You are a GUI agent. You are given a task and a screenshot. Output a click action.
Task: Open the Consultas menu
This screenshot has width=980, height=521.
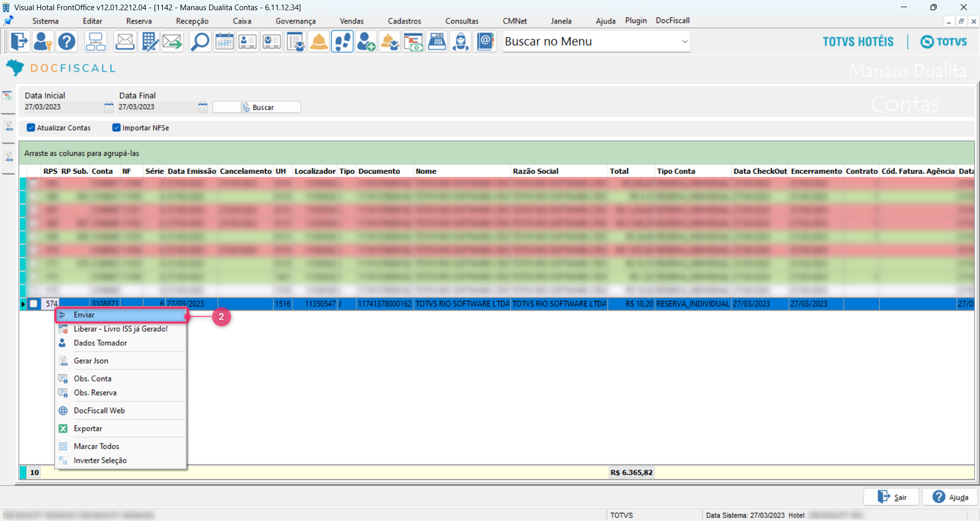click(x=462, y=21)
